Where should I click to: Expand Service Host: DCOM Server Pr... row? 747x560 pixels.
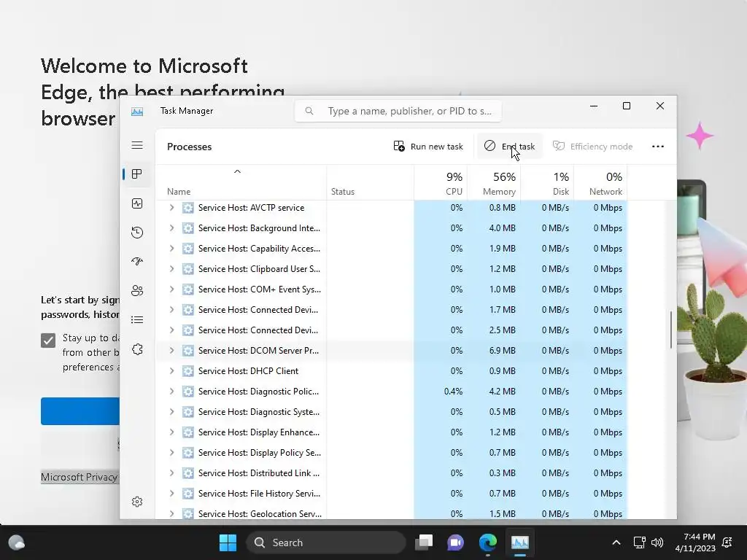pyautogui.click(x=172, y=351)
